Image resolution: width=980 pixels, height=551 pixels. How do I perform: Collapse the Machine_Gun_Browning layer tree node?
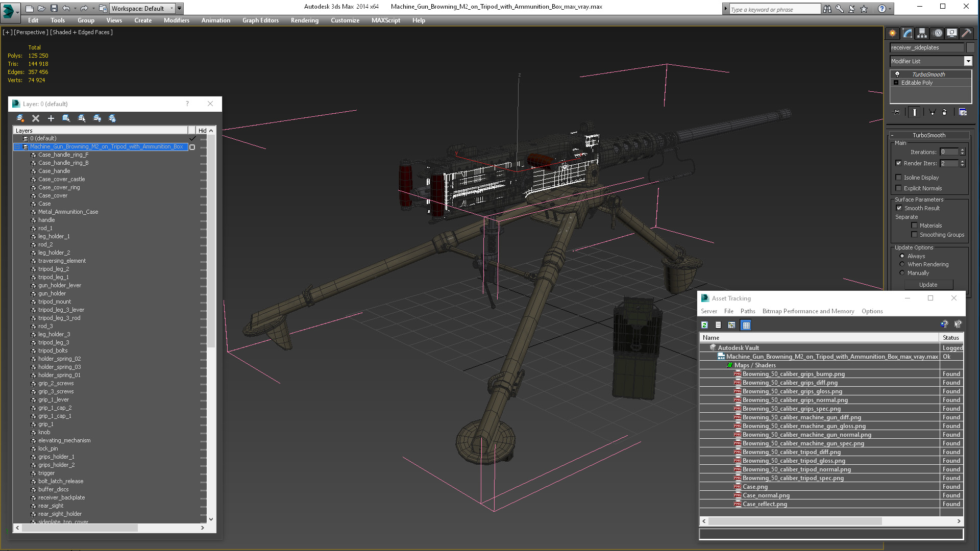click(x=17, y=147)
